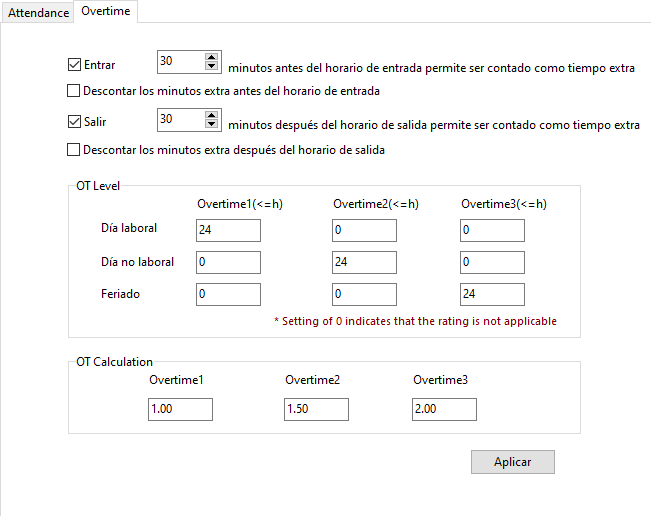
Task: Increase the Salir minutes with up arrow
Action: pos(211,115)
